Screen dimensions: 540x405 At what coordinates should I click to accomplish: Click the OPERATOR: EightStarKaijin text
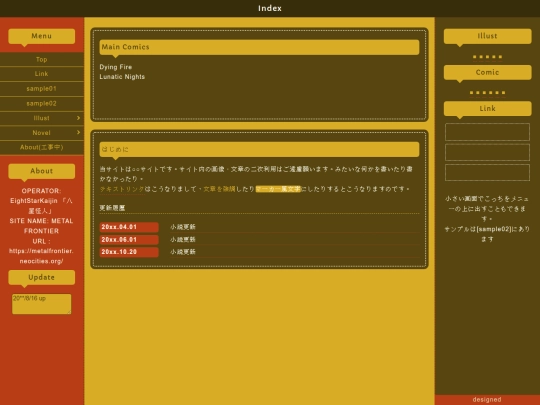click(x=41, y=201)
